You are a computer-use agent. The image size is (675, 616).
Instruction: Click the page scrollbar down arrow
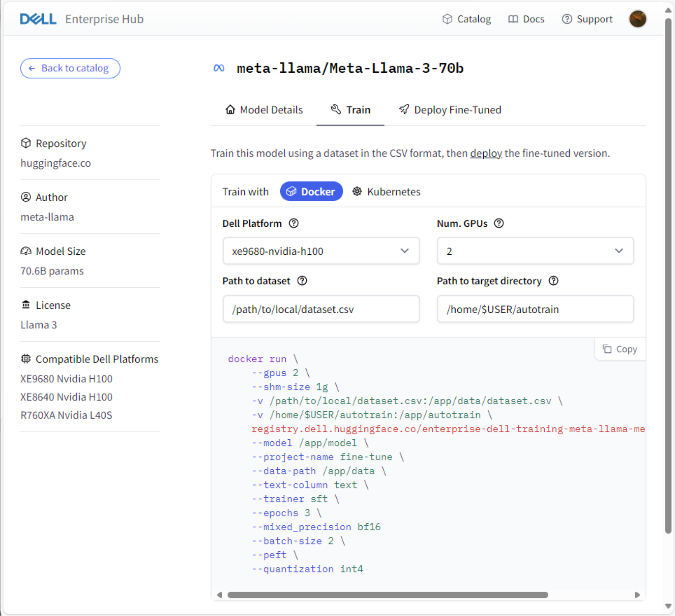pyautogui.click(x=668, y=606)
